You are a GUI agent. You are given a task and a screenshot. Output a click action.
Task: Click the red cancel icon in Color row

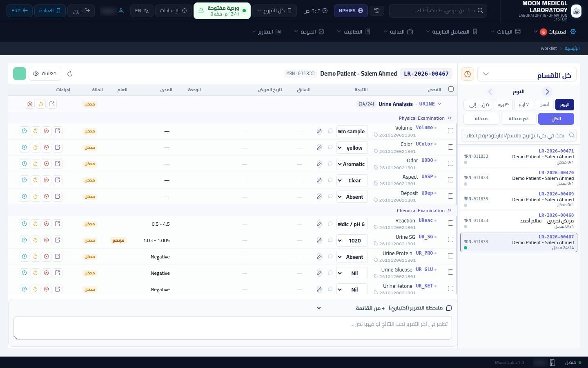tap(47, 147)
